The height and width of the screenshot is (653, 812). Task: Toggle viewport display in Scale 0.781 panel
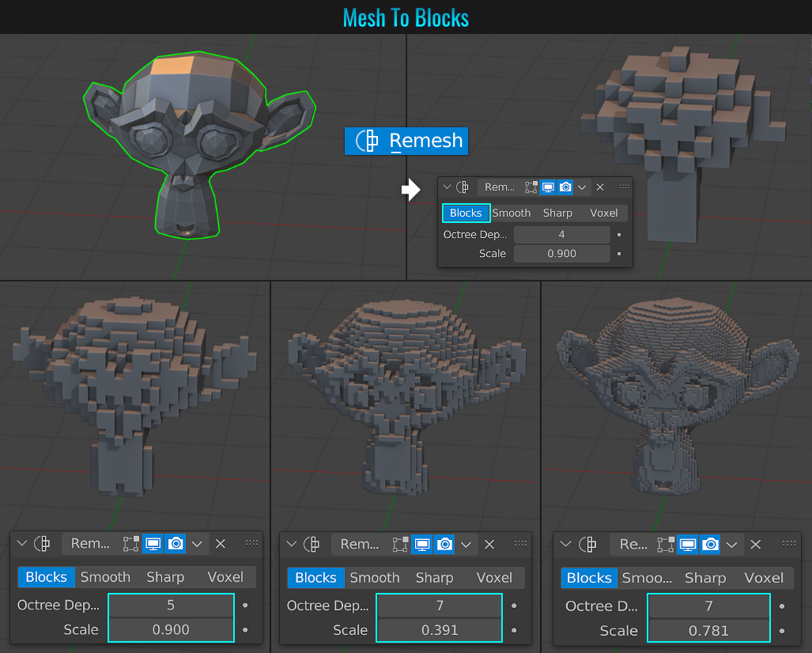point(688,544)
